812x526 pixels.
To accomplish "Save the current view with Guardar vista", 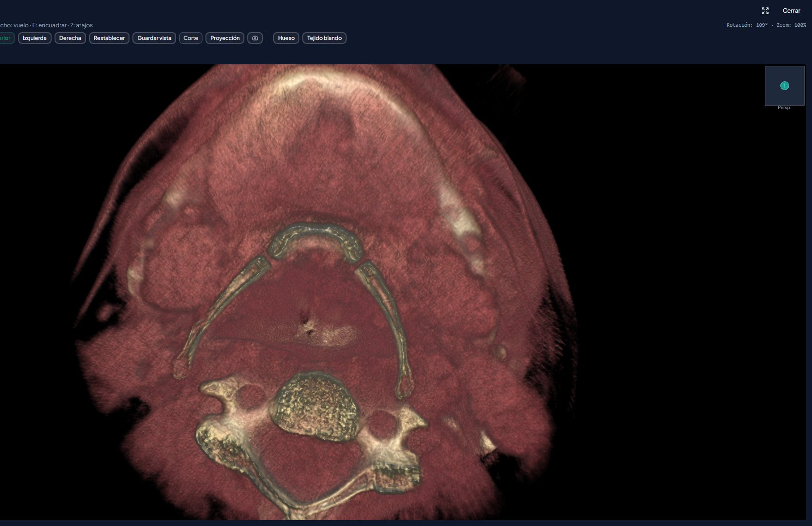I will coord(154,38).
